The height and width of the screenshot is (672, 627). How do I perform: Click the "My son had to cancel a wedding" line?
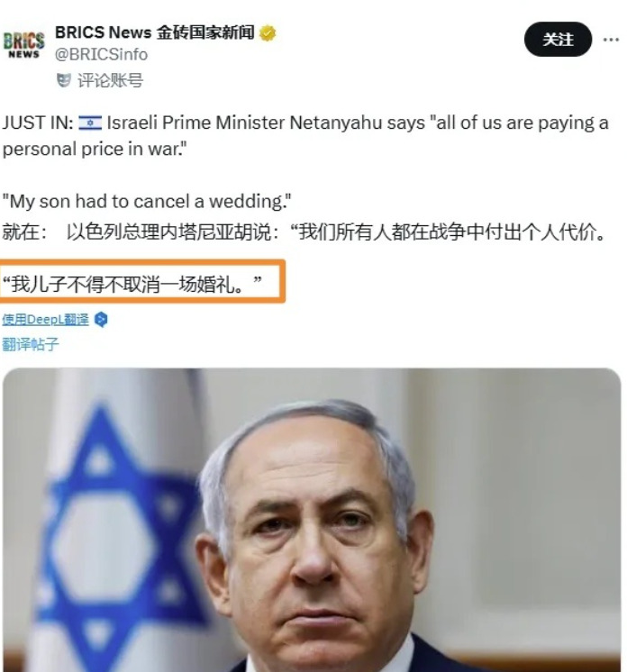[147, 201]
